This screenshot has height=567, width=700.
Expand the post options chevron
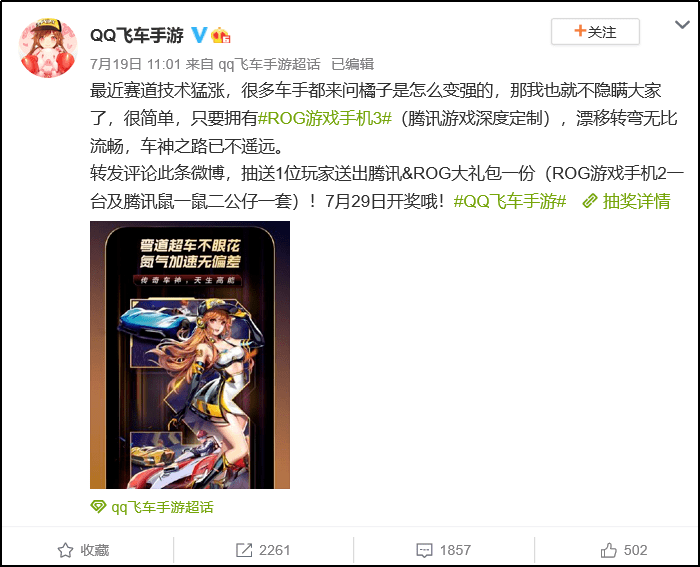(x=682, y=25)
